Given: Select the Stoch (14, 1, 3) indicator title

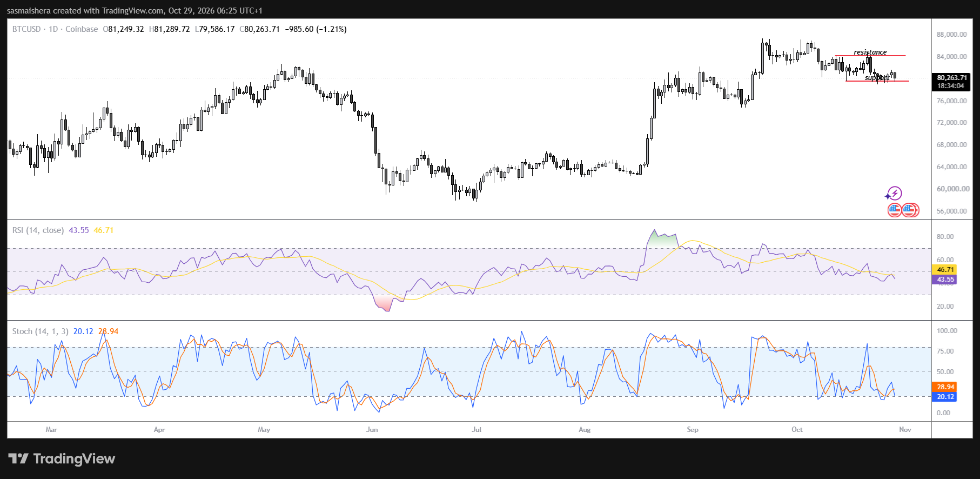Looking at the screenshot, I should [41, 331].
